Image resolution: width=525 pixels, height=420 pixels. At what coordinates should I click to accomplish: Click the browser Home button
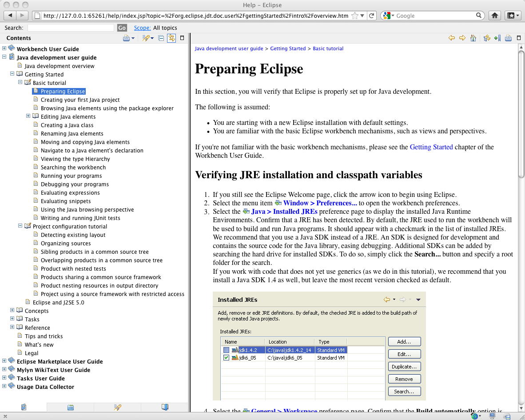click(495, 16)
